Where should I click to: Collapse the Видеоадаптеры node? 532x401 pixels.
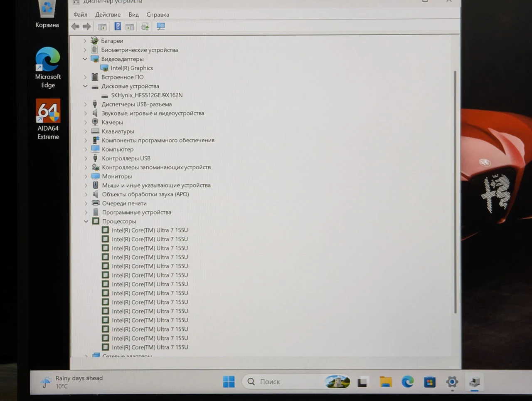(x=85, y=59)
